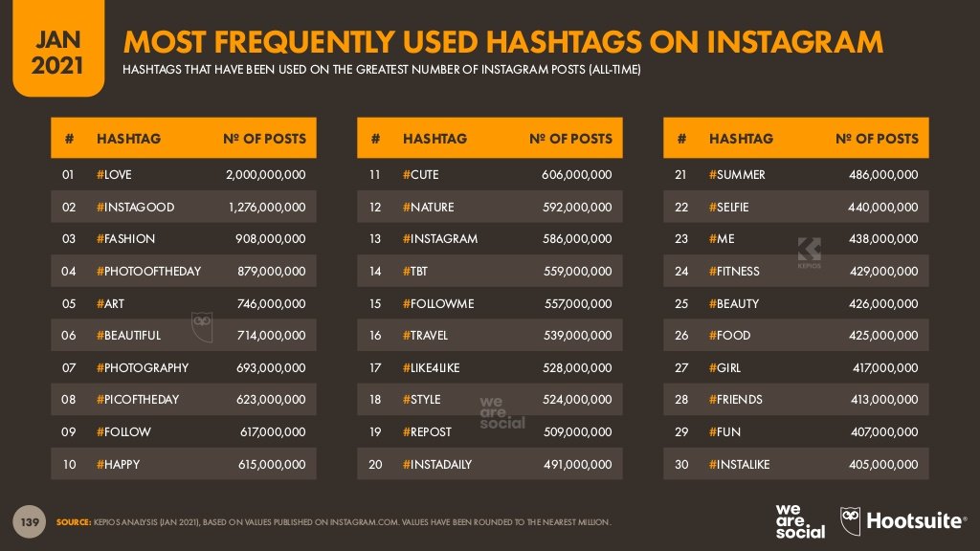Click the #INSTADAILY row ranked 20
Image resolution: width=980 pixels, height=551 pixels.
click(489, 464)
